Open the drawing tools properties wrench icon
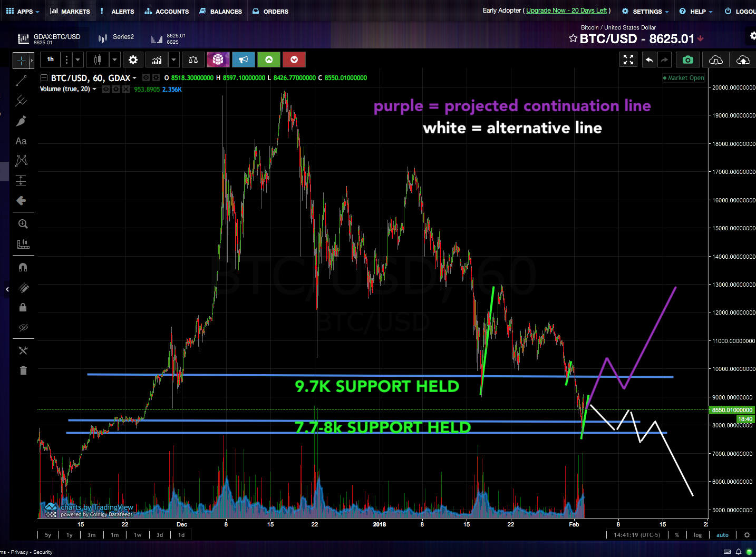 pos(23,350)
